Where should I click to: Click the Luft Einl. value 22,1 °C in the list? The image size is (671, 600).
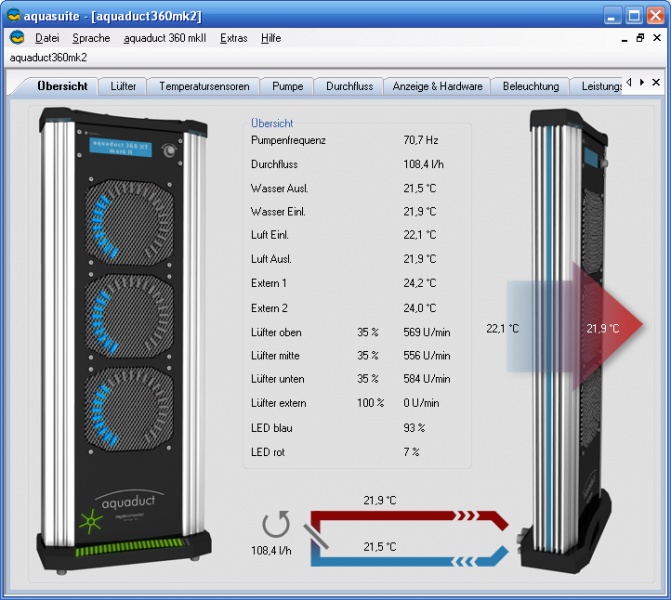420,235
